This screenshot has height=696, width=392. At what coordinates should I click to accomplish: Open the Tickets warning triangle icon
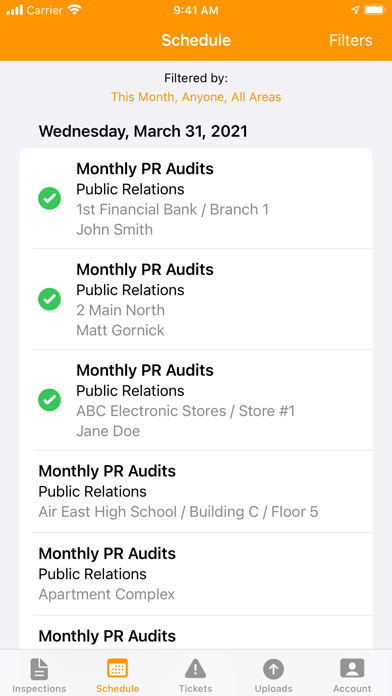point(195,669)
